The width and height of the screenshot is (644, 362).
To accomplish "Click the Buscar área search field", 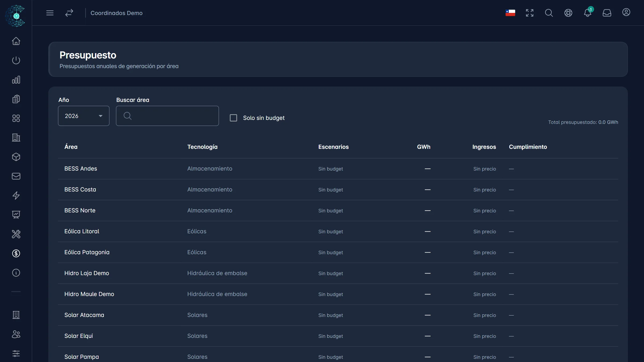I will click(167, 116).
